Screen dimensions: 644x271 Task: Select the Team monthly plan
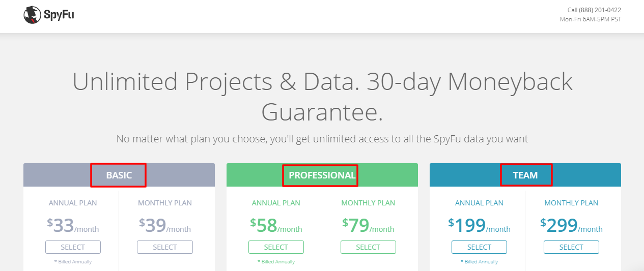pyautogui.click(x=571, y=247)
